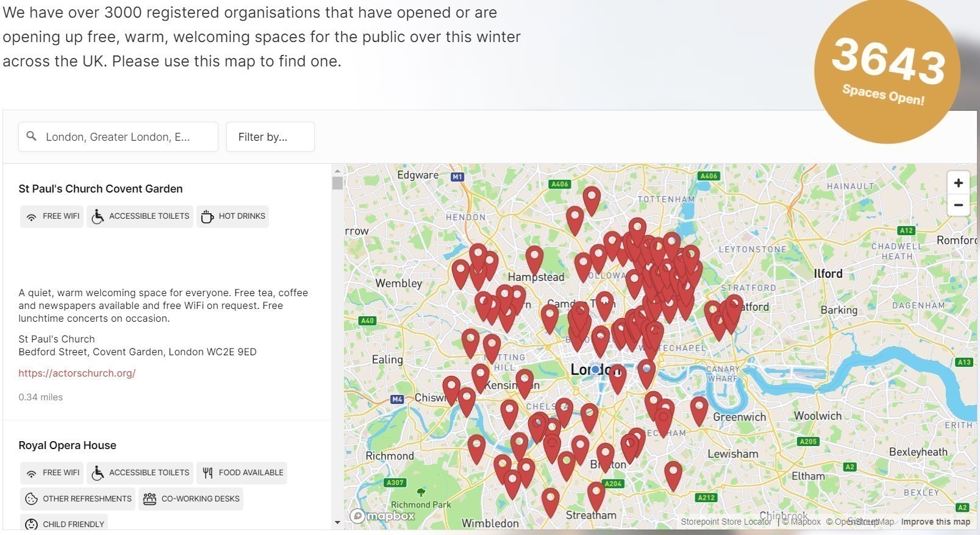Open the Storepoint Store Locator link
980x535 pixels.
[x=726, y=522]
